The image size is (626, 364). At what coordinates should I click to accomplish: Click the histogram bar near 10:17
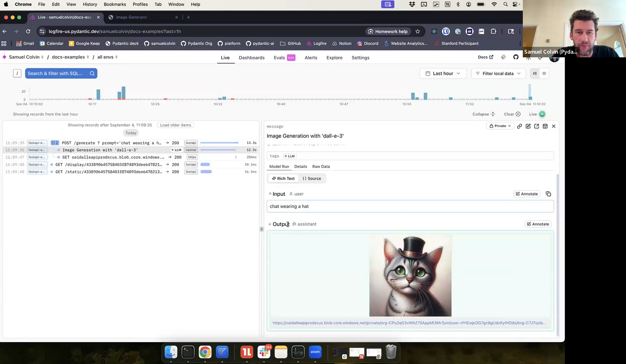point(98,95)
